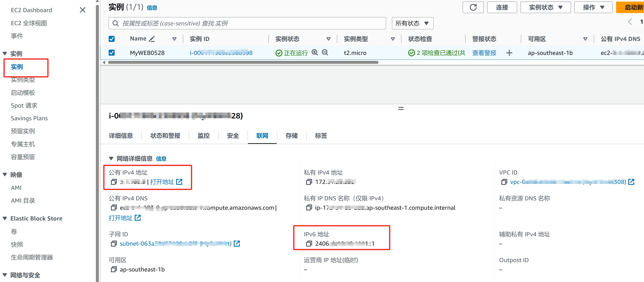Click the 查看警报 link
This screenshot has width=644, height=282.
(484, 53)
